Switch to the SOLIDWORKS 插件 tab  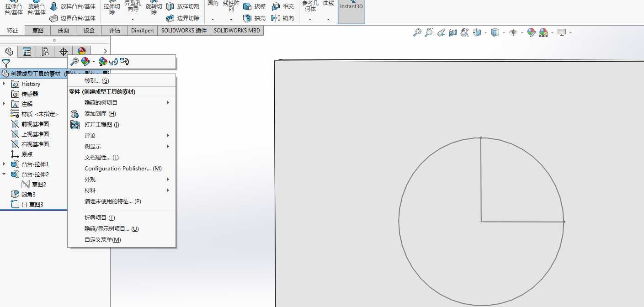click(x=184, y=31)
